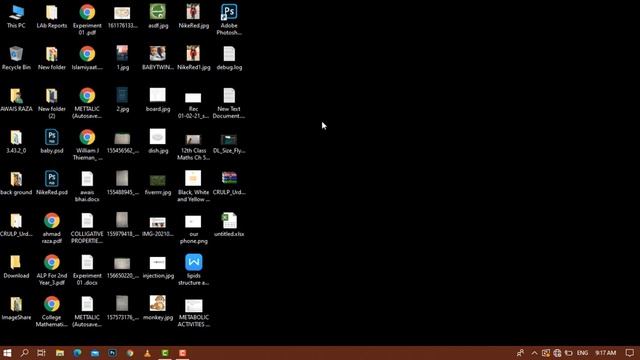640x360 pixels.
Task: Open the Action Center notifications icon
Action: click(x=630, y=353)
